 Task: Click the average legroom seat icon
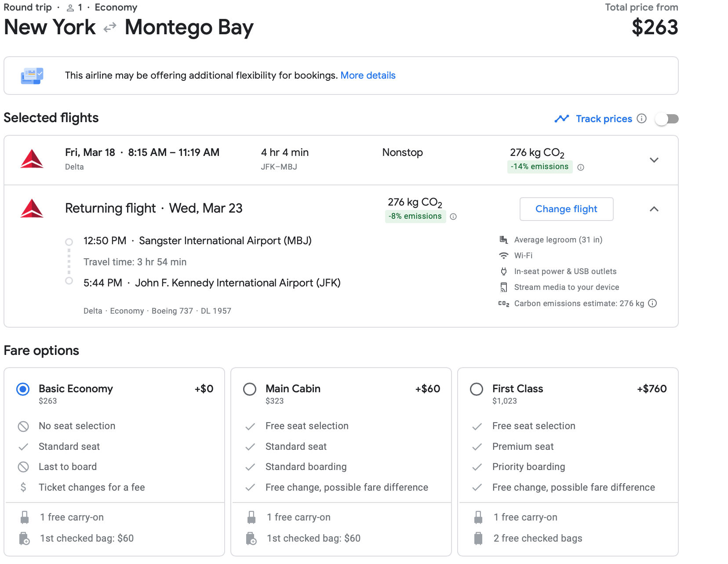coord(504,239)
